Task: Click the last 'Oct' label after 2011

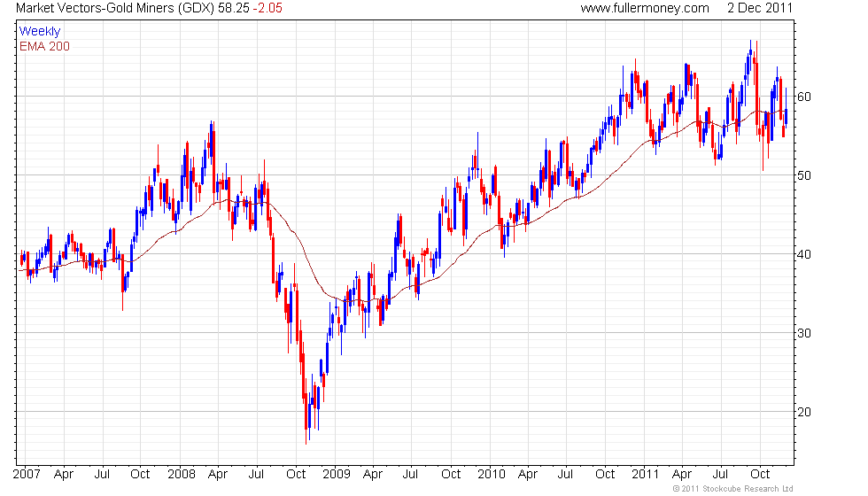Action: tap(760, 475)
